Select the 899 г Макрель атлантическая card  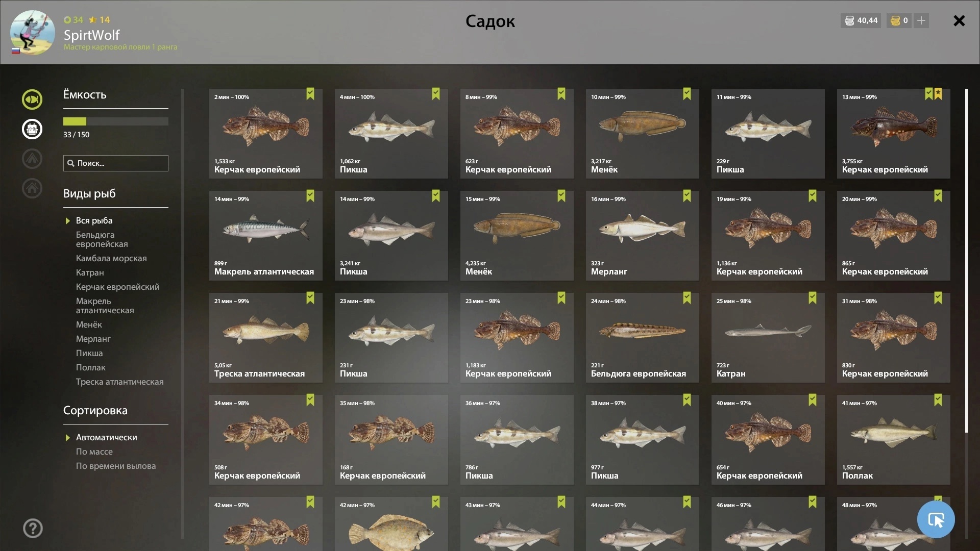tap(265, 236)
